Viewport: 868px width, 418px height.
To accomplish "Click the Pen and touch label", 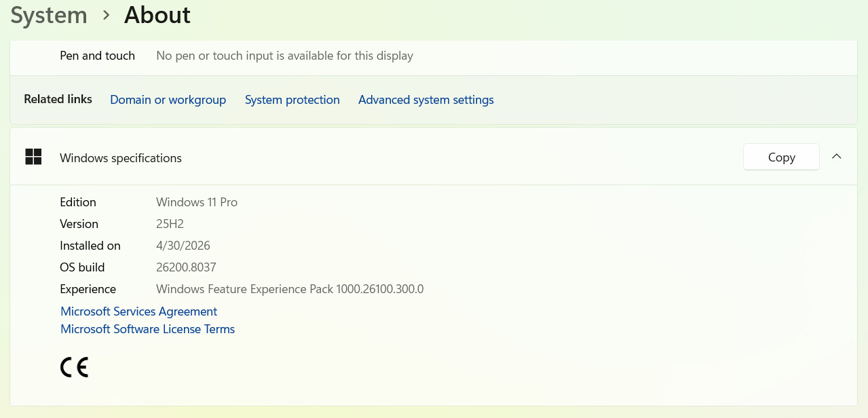I will (x=98, y=56).
